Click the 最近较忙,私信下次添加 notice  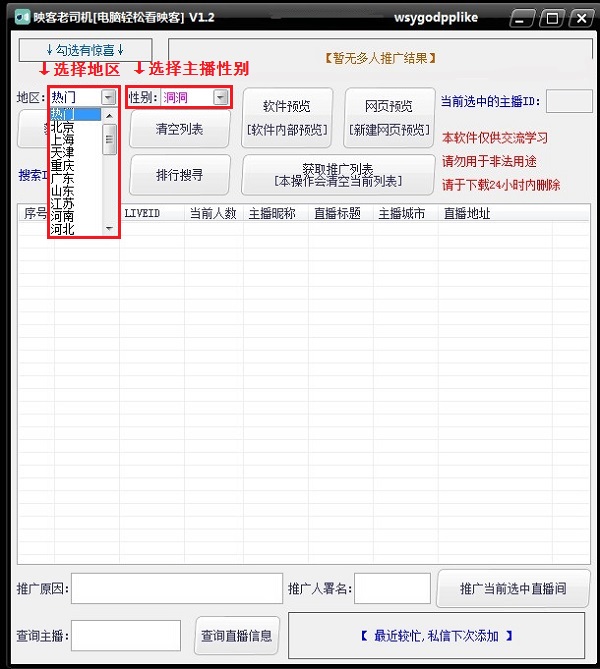[x=437, y=636]
